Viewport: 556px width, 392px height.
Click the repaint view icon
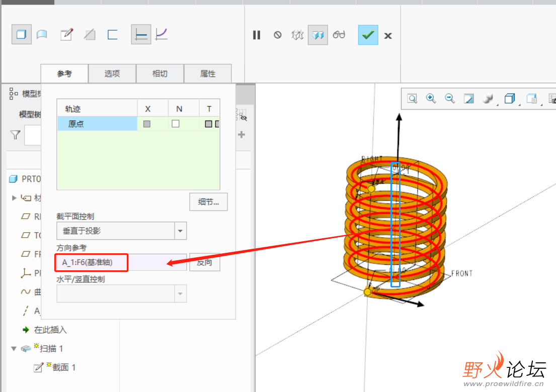click(x=469, y=99)
